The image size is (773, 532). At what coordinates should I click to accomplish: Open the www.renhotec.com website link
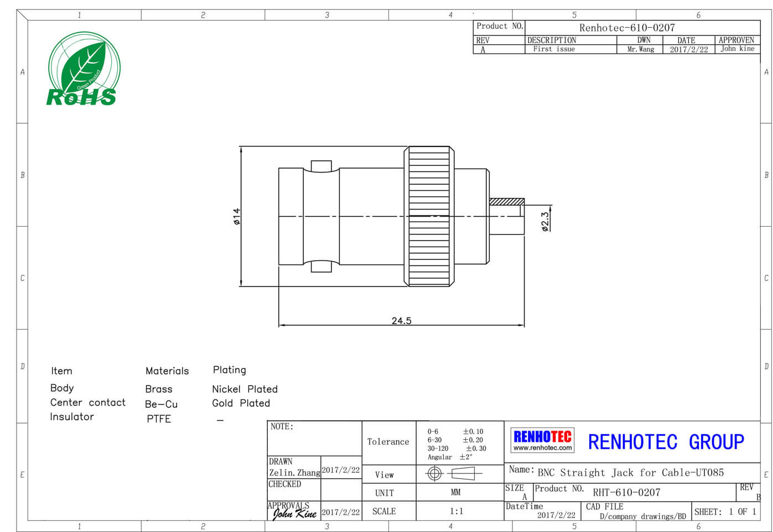tap(542, 448)
